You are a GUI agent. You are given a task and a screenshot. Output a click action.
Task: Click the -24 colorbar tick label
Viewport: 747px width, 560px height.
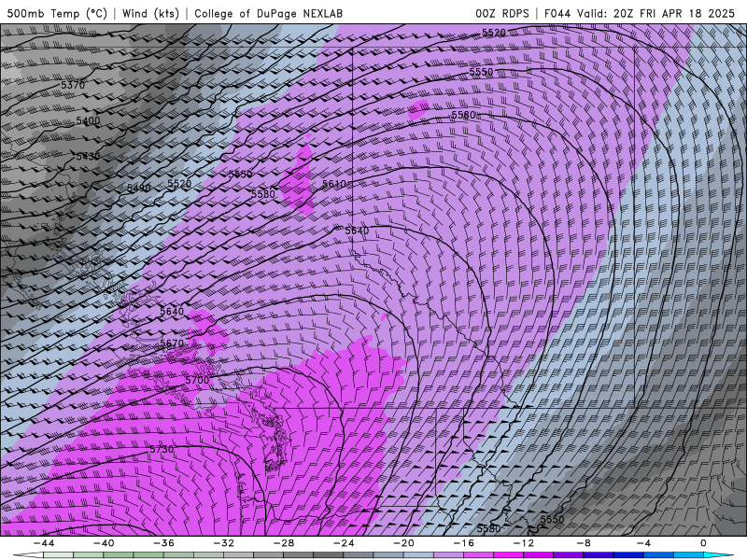coord(344,543)
